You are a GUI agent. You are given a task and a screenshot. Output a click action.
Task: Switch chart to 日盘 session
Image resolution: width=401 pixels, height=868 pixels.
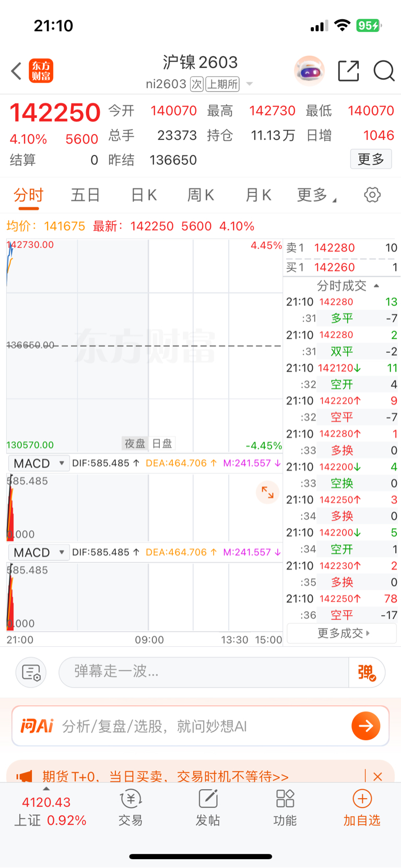pos(162,444)
